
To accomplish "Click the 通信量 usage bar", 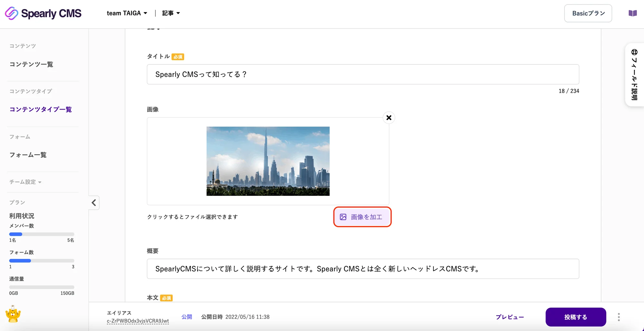I will [x=42, y=287].
